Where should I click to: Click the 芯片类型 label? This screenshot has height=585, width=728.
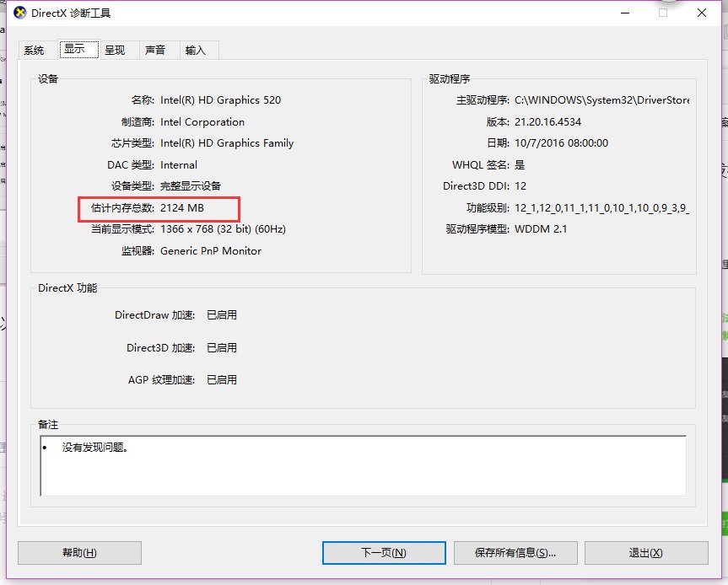pyautogui.click(x=132, y=143)
